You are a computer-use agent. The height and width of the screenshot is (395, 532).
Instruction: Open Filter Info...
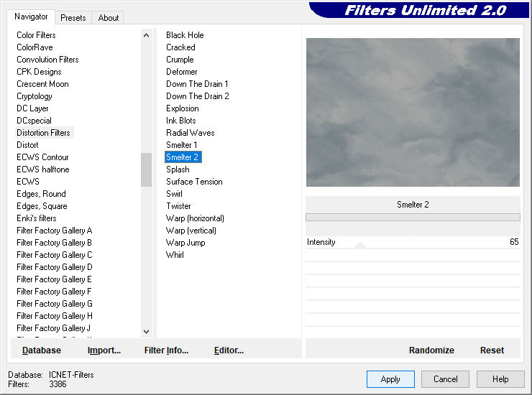(166, 350)
